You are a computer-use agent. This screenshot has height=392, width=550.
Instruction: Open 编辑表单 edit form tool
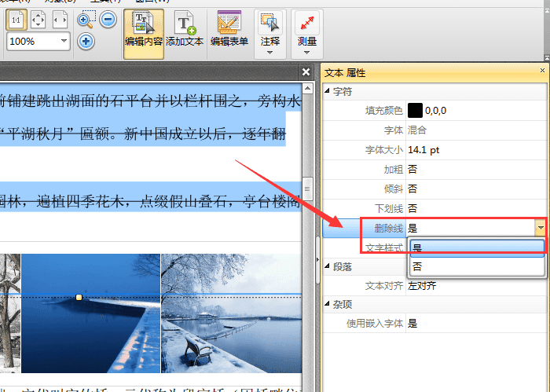[229, 30]
